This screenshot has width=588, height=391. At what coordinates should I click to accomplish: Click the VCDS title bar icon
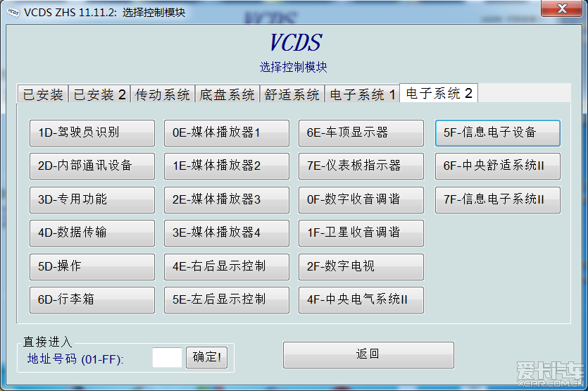pos(14,12)
